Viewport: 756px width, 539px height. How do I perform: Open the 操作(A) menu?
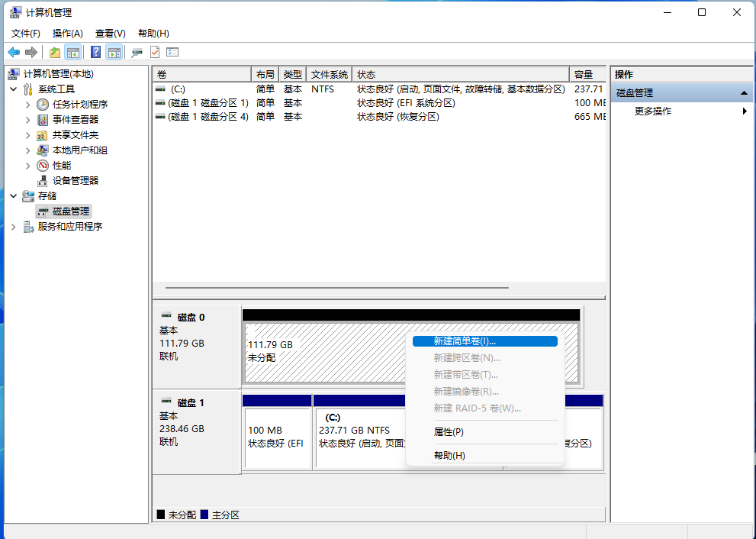(x=67, y=33)
